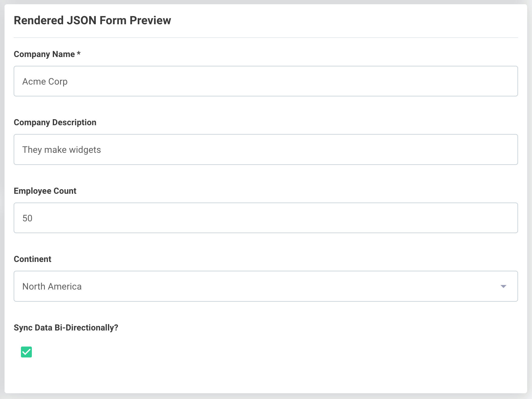This screenshot has width=532, height=399.
Task: Click the Employee Count label
Action: click(45, 191)
